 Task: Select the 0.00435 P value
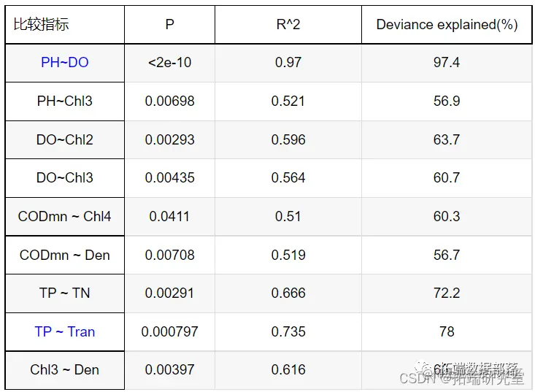point(169,177)
